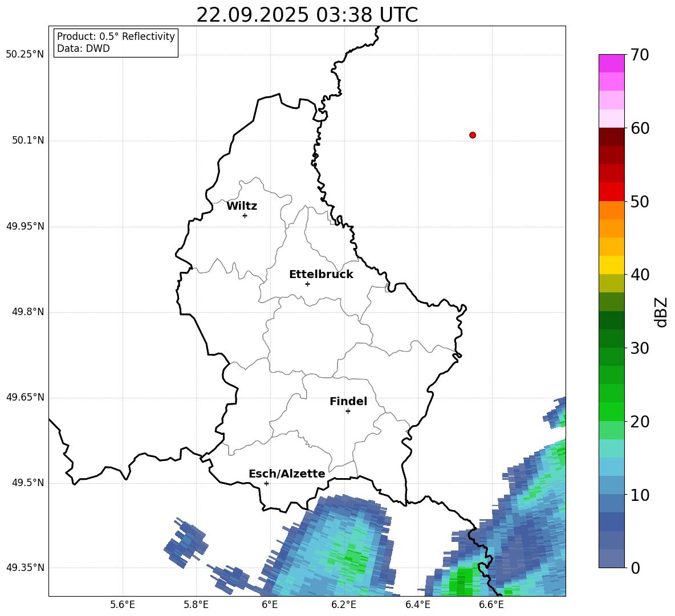The height and width of the screenshot is (616, 675).
Task: Click the 49.65°N latitude tick label
Action: (25, 397)
